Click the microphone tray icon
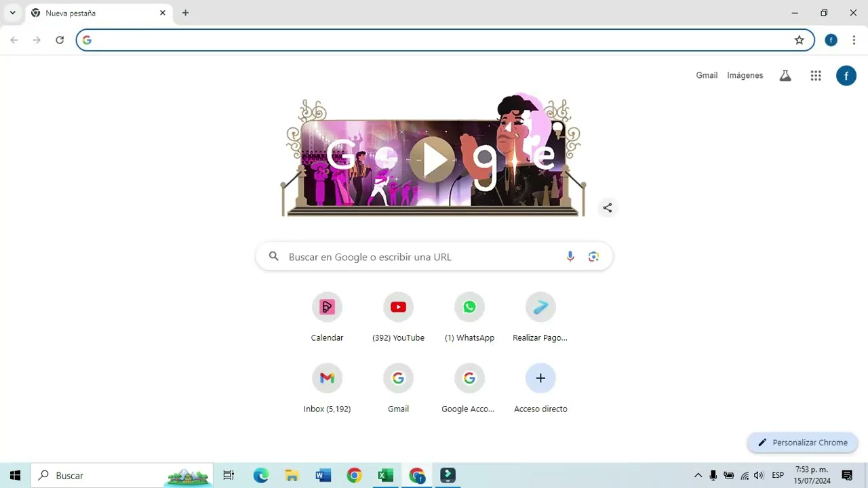 point(713,476)
